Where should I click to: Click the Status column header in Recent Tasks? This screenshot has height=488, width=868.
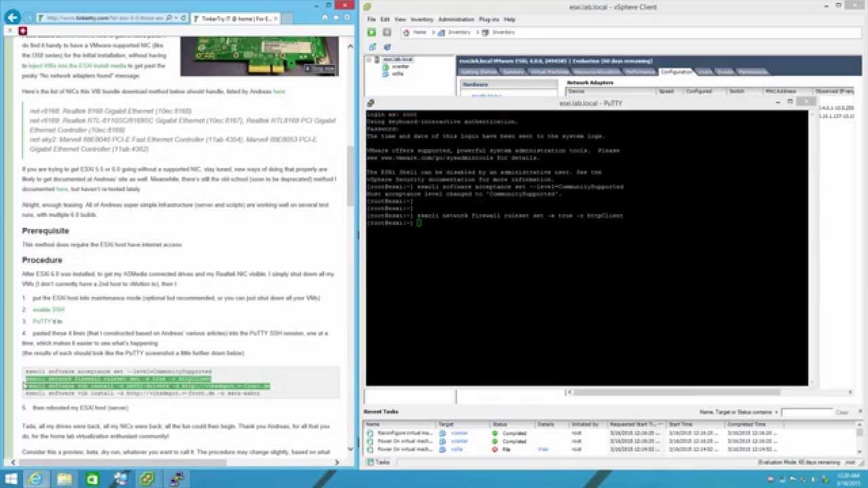coord(512,424)
